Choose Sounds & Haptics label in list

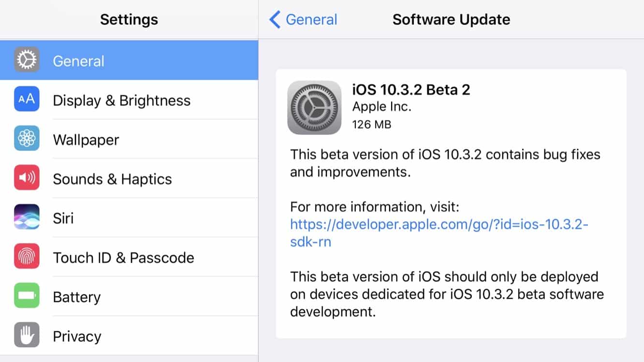(x=112, y=179)
